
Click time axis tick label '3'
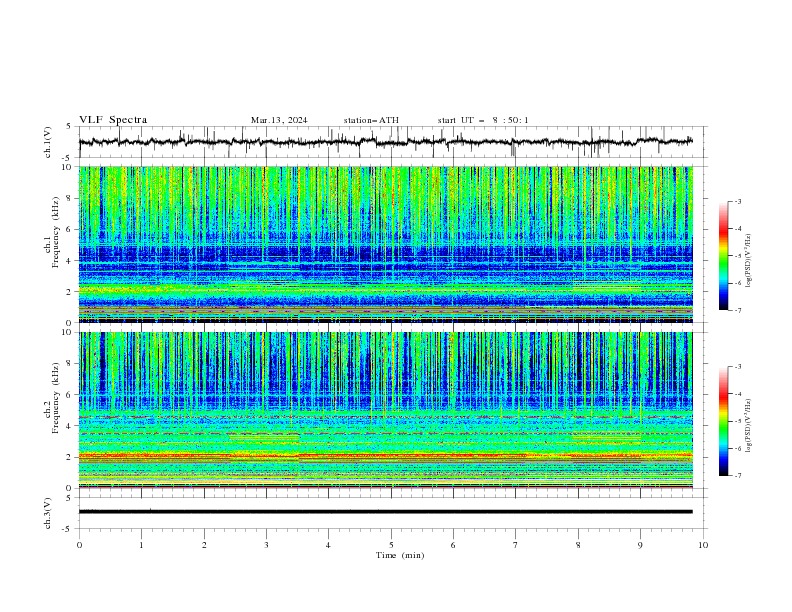point(266,545)
